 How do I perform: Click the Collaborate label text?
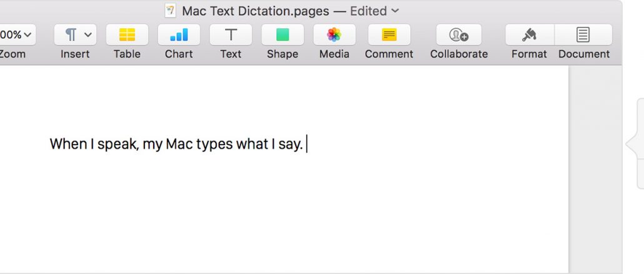pos(459,54)
